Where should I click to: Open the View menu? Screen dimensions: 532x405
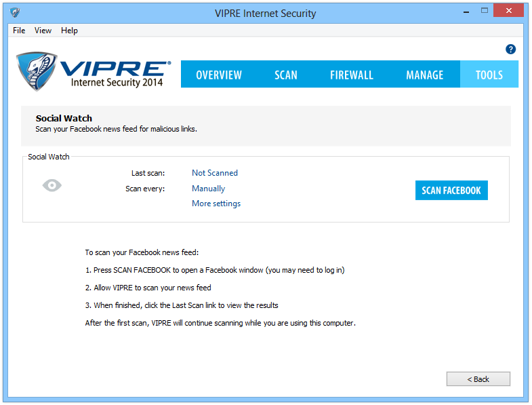[x=43, y=31]
